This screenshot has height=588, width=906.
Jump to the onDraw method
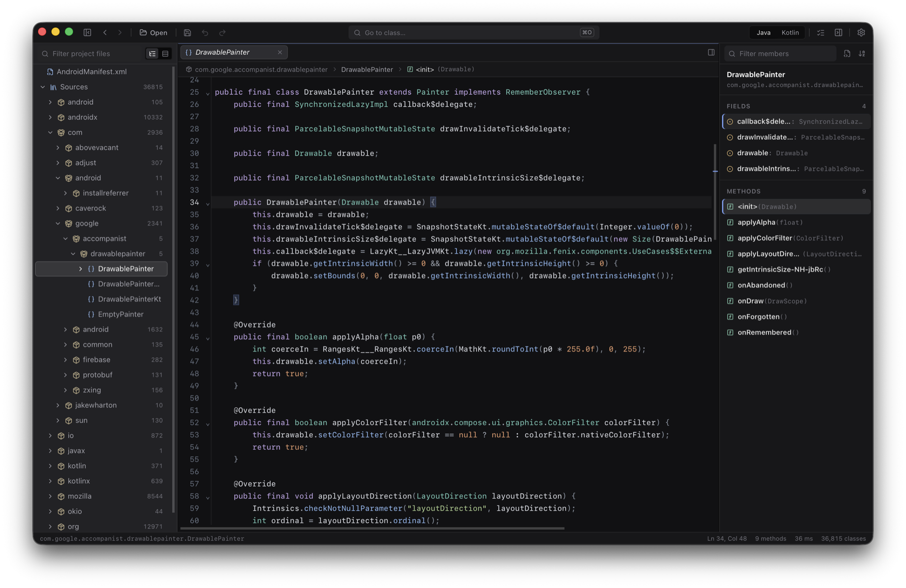796,301
